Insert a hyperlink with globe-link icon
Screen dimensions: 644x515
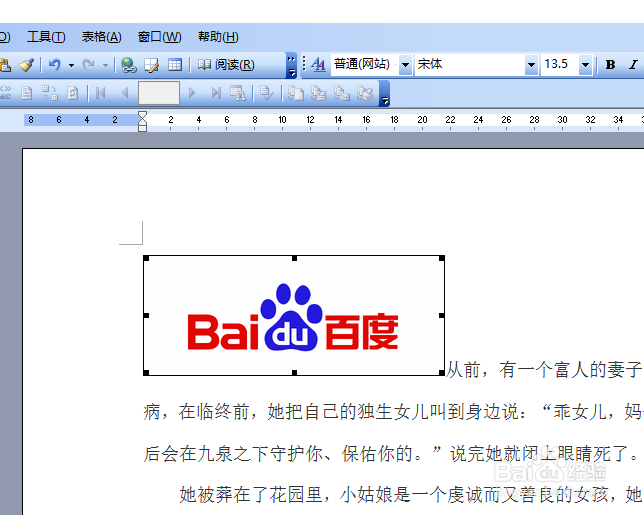pyautogui.click(x=129, y=65)
